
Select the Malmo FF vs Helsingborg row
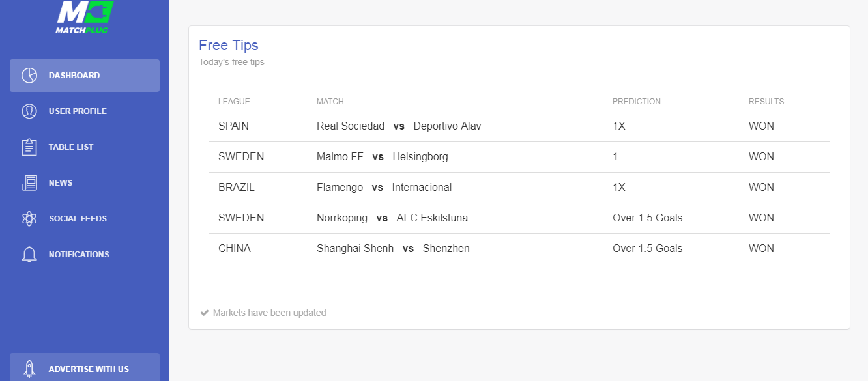(383, 157)
